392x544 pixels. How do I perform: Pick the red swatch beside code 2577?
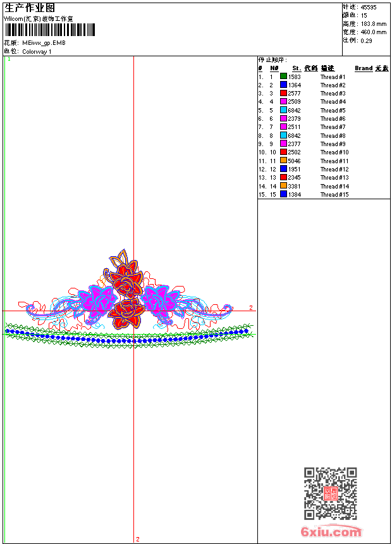(283, 93)
